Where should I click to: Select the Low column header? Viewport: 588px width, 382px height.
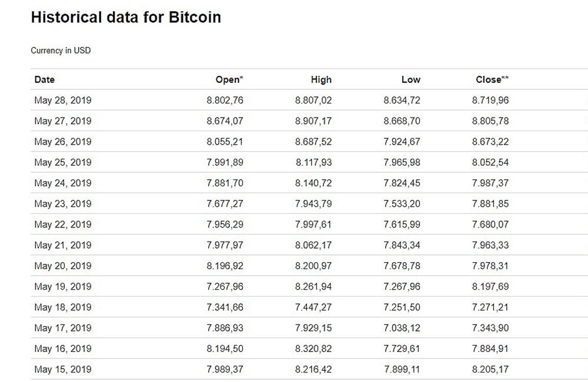point(411,79)
